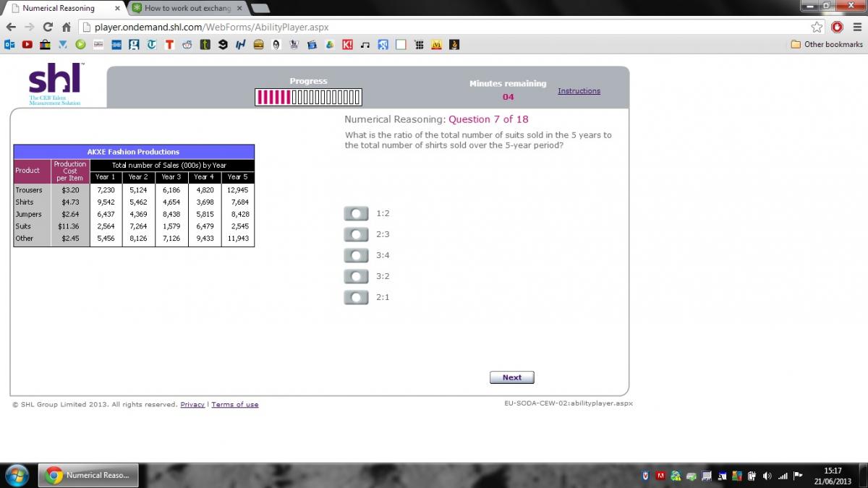Click the Suits production cost $11.36

pos(70,226)
